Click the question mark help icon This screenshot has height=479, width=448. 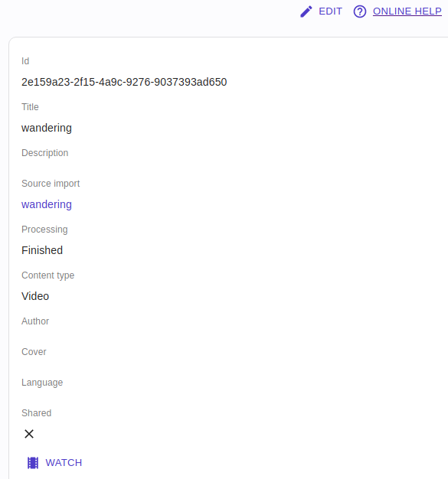coord(360,11)
